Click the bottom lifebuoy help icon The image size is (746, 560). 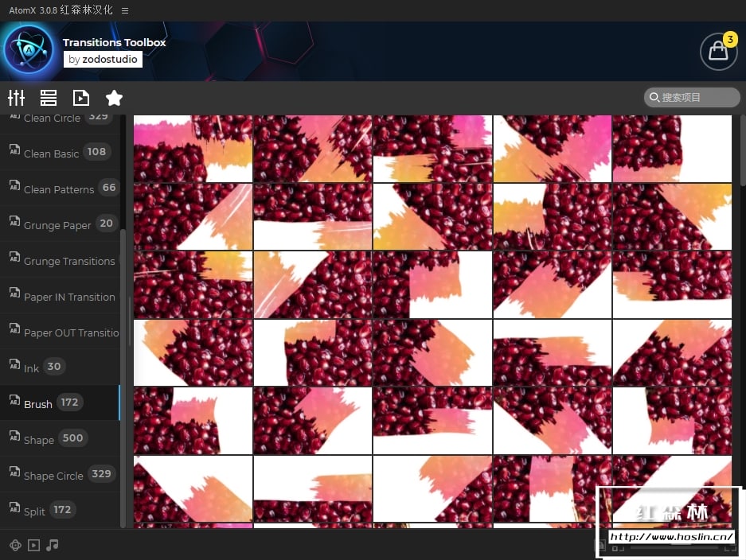click(x=15, y=545)
